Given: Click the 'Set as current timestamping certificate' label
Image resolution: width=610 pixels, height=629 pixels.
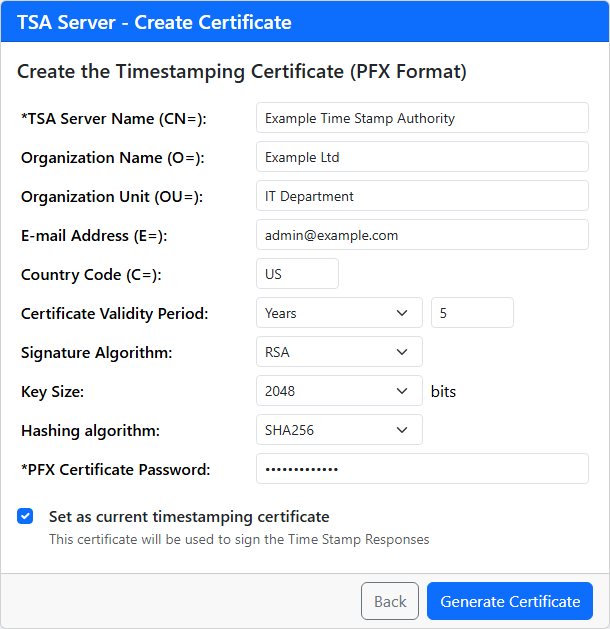Looking at the screenshot, I should pos(189,517).
